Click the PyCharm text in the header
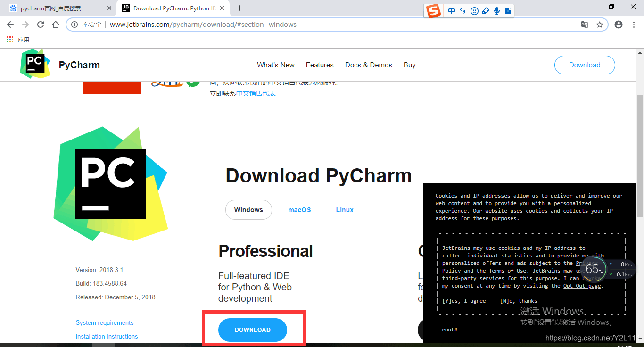The width and height of the screenshot is (644, 347). pyautogui.click(x=79, y=65)
